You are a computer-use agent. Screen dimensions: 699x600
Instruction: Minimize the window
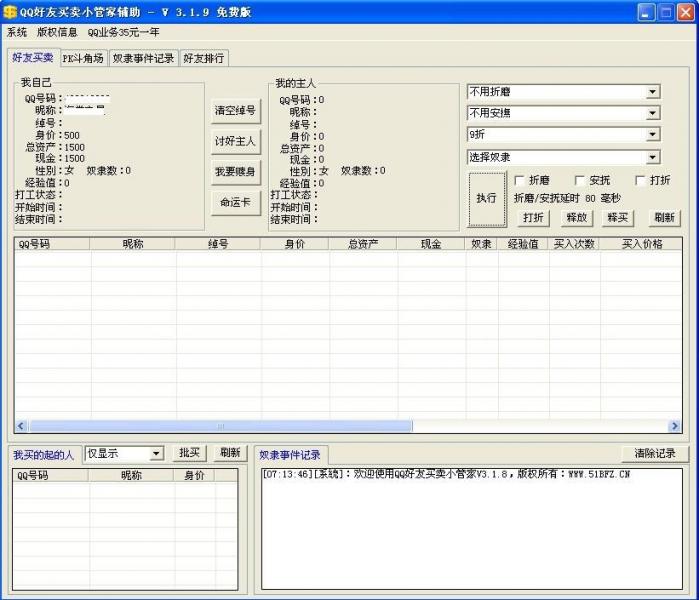click(646, 12)
